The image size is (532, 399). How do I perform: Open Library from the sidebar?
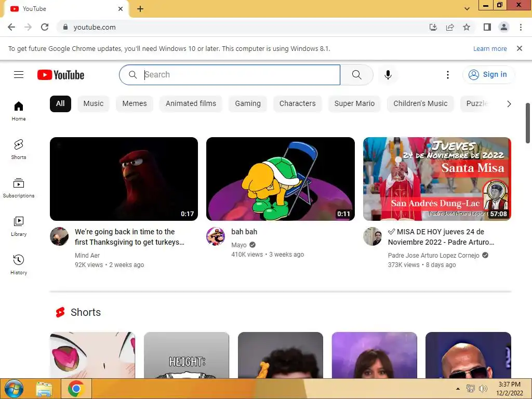(19, 227)
